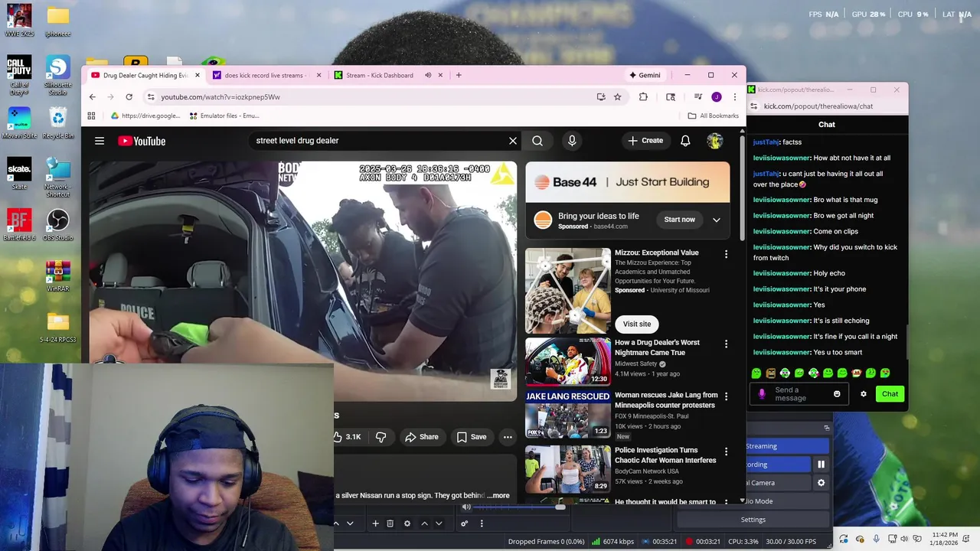Open OBS Settings button

point(753,520)
